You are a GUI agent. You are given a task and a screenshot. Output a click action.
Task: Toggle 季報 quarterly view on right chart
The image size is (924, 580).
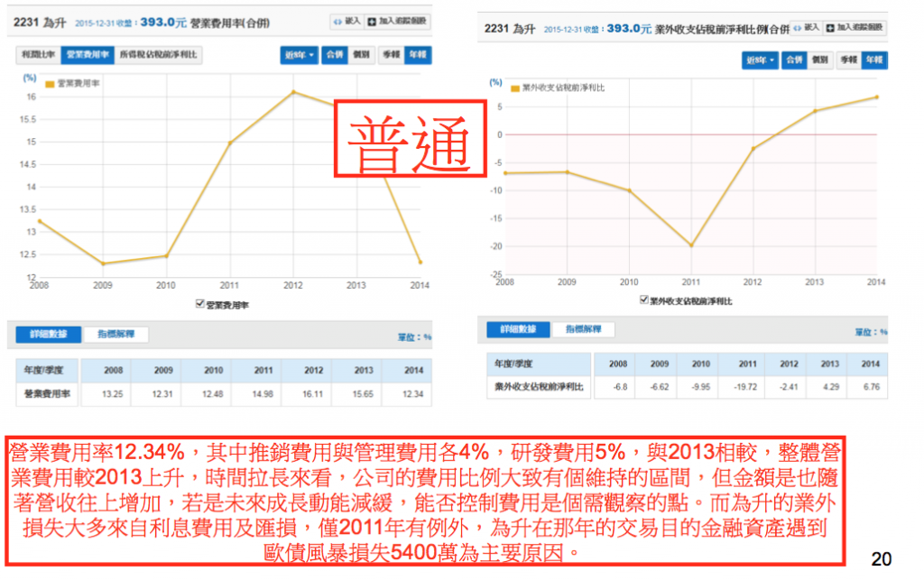(848, 60)
